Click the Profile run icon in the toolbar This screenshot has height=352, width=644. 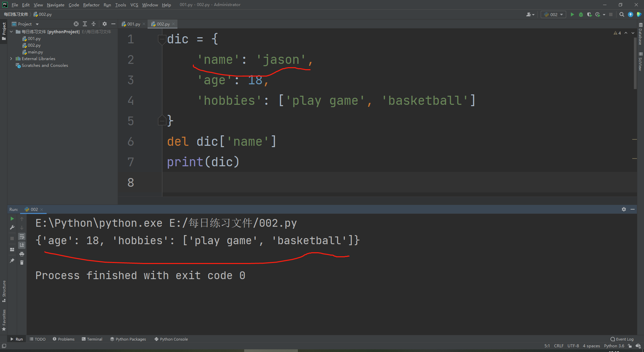598,14
